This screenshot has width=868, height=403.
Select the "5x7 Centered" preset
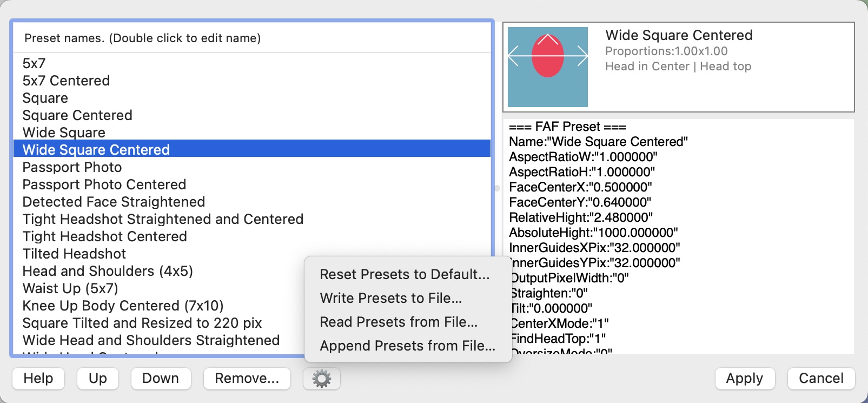coord(66,81)
